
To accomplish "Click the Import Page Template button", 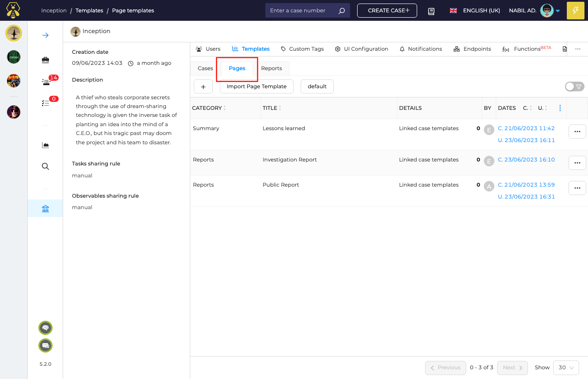I will 256,86.
